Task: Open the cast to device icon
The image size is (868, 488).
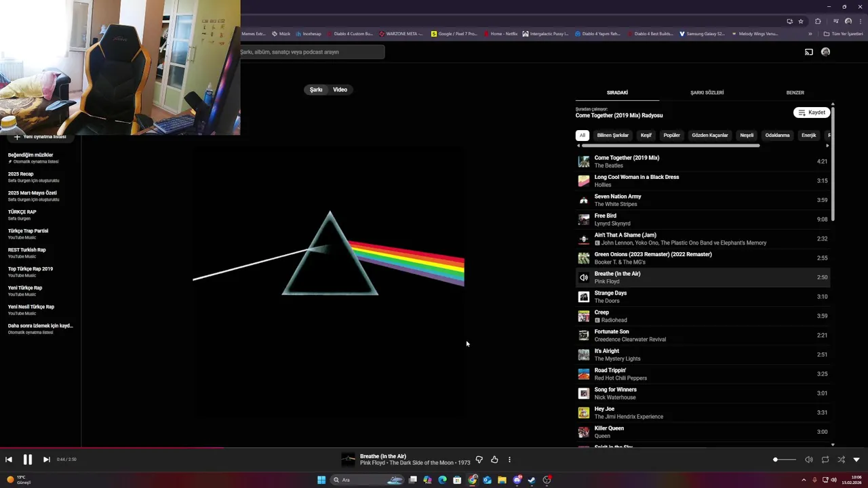Action: pos(809,52)
